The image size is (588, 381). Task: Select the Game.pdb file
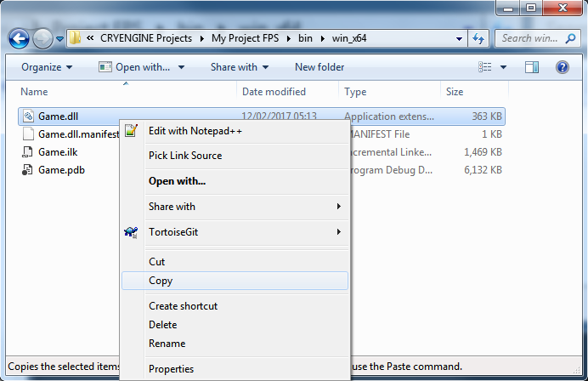[x=61, y=170]
